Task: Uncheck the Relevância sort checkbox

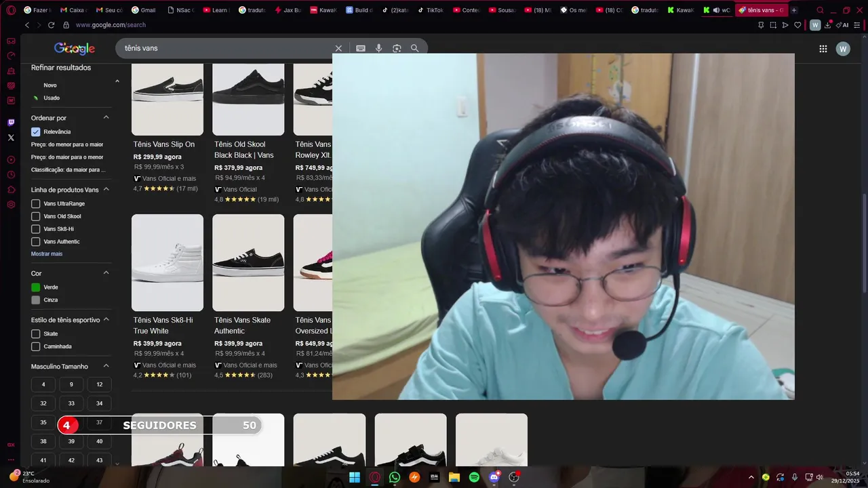Action: 36,131
